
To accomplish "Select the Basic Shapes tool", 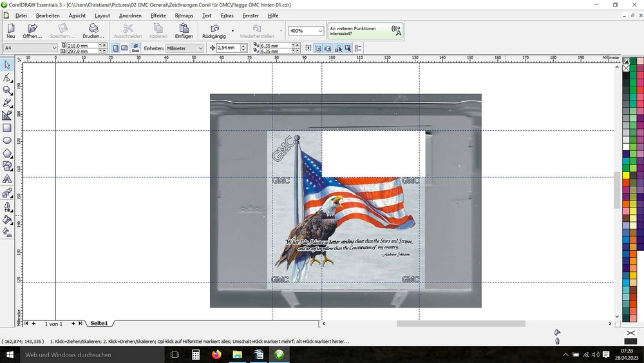I will click(x=7, y=166).
